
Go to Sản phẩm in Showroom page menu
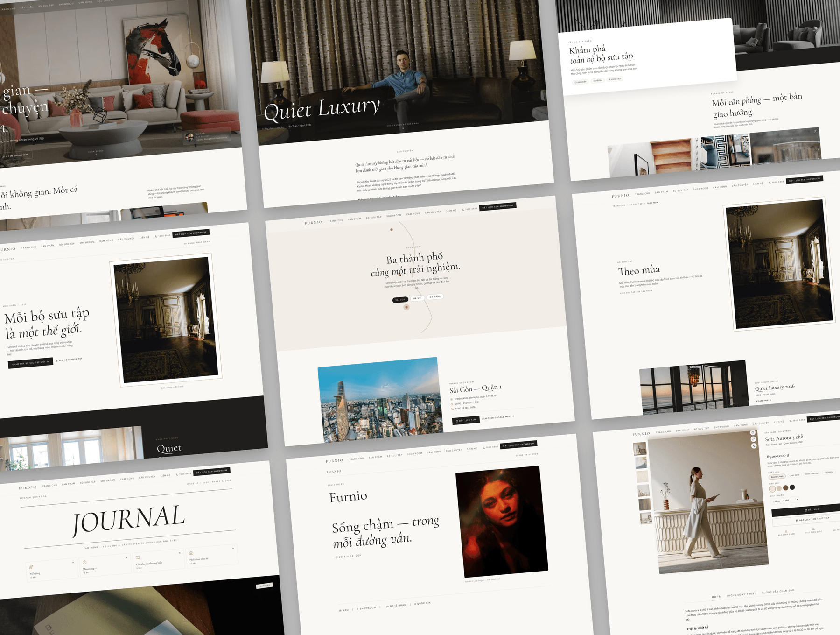click(355, 219)
